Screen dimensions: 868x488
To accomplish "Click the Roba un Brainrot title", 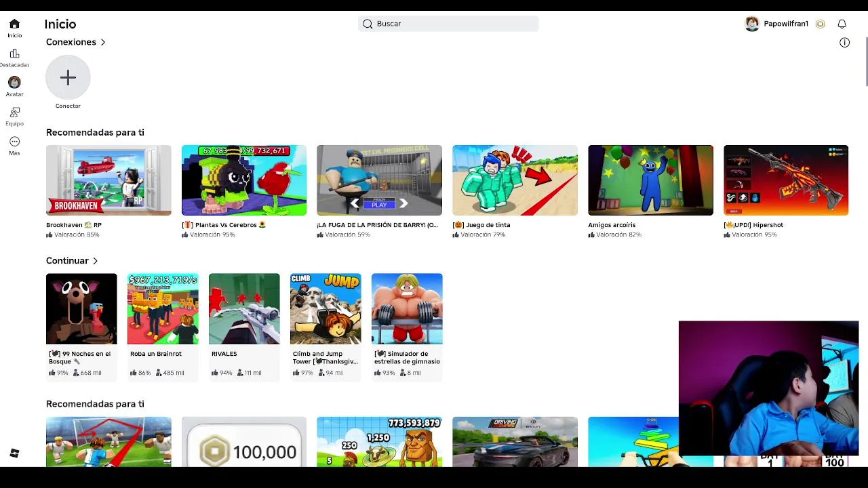I will coord(156,354).
